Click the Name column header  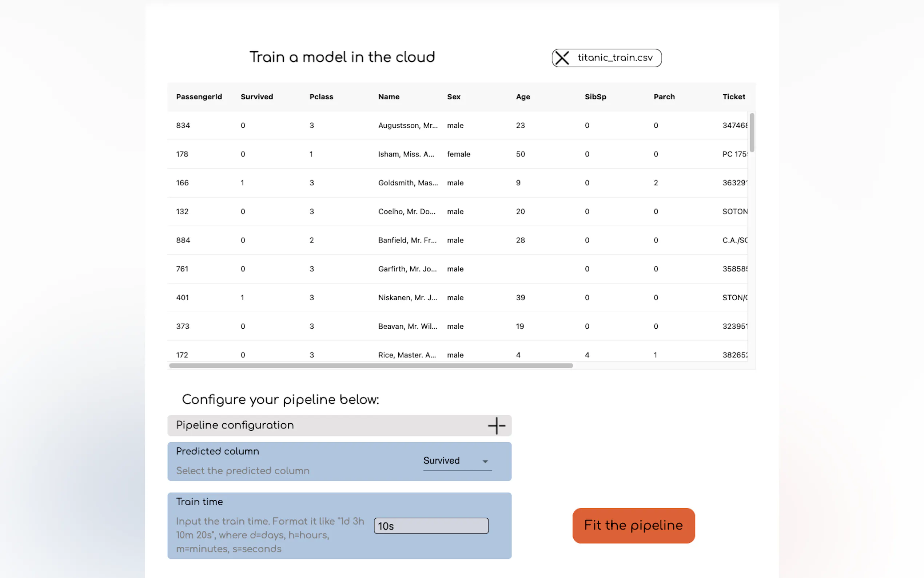389,97
